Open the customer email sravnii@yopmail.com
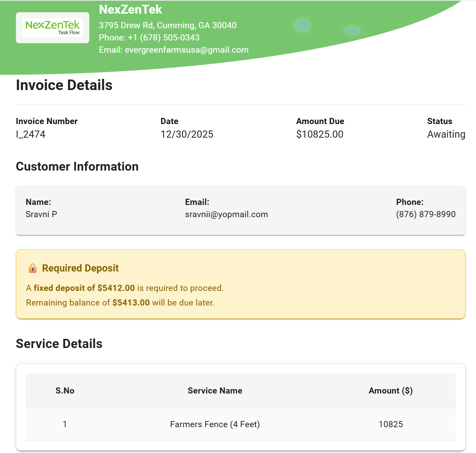Screen dimensions: 476x453 [226, 214]
